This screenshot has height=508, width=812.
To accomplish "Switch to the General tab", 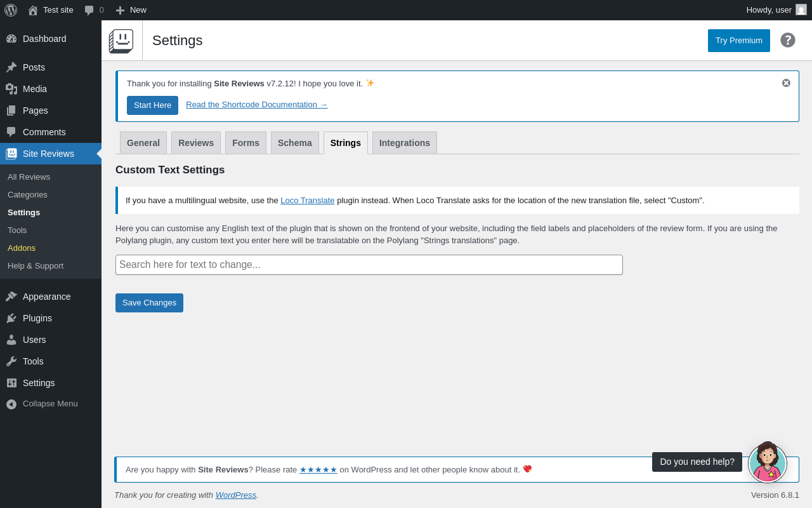I will click(x=143, y=143).
